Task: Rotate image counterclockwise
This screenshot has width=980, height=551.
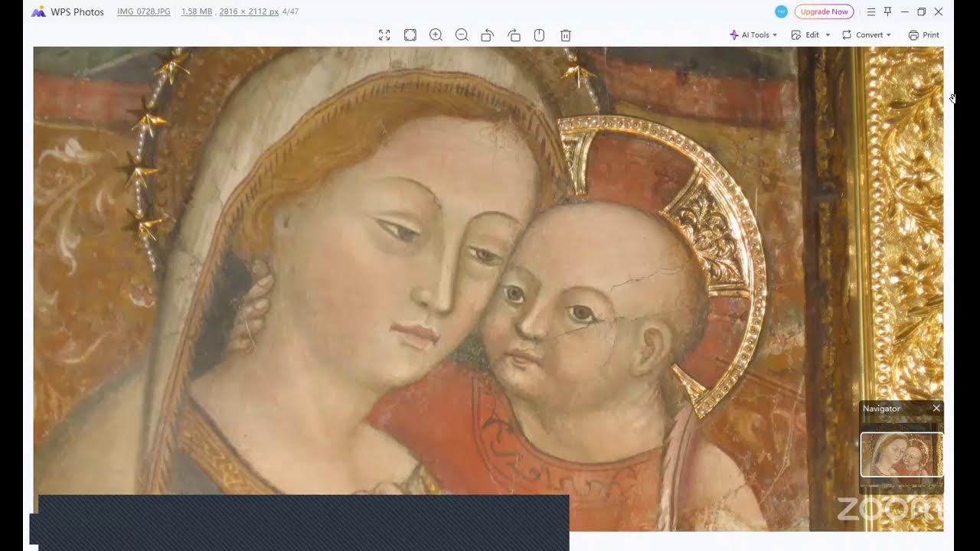Action: tap(487, 35)
